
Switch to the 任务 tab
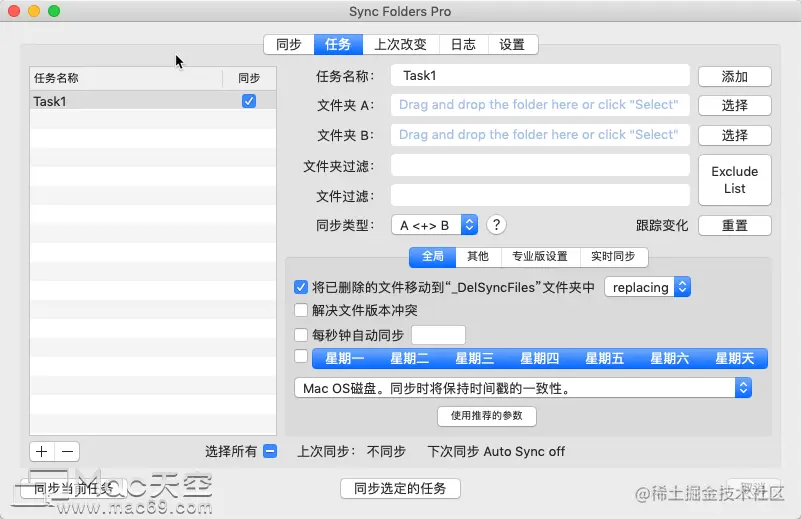[x=338, y=44]
